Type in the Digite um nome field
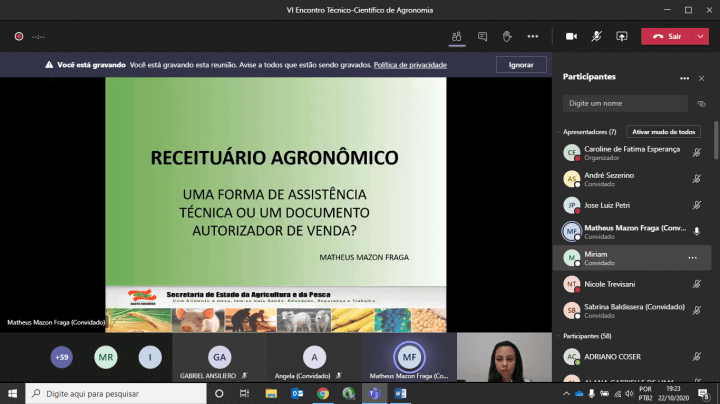720x404 pixels. (624, 103)
